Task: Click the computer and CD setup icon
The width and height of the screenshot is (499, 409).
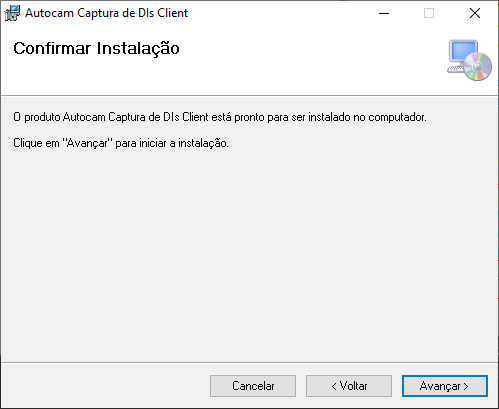Action: (x=469, y=60)
